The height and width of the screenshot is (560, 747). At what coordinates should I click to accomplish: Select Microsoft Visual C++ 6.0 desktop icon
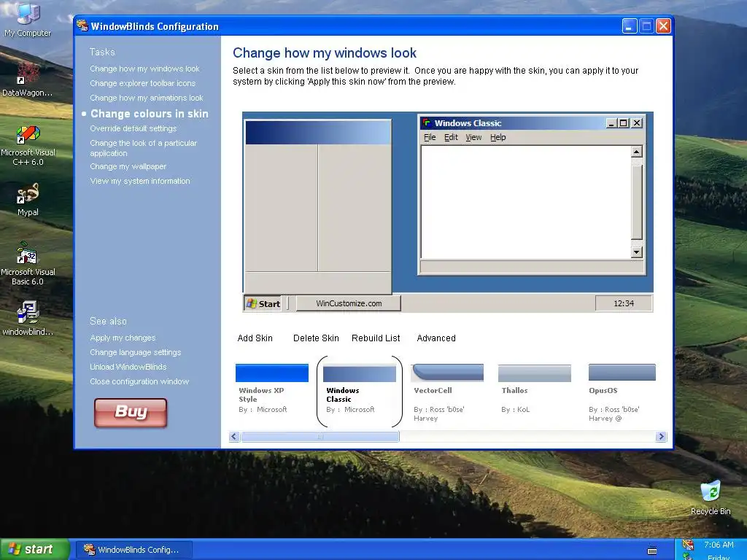point(28,145)
